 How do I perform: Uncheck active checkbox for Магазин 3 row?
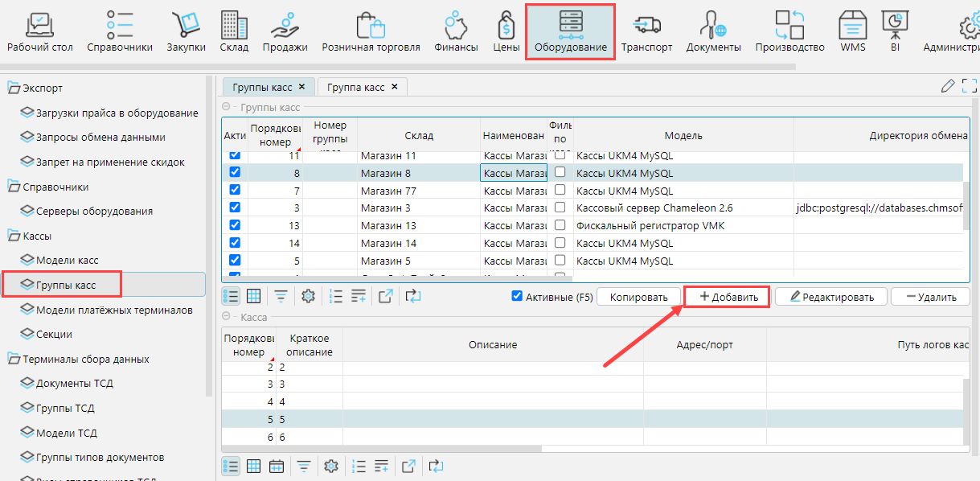(x=235, y=208)
